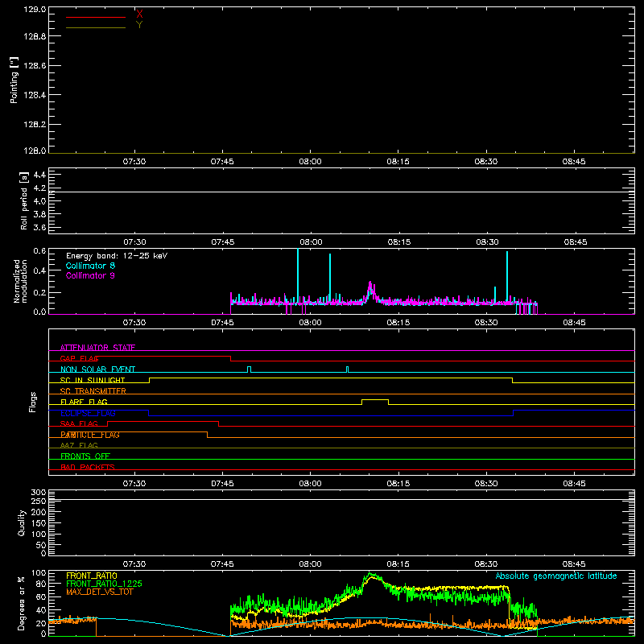Click the 3.6 tick on Roll period axis
The image size is (644, 644).
39,227
